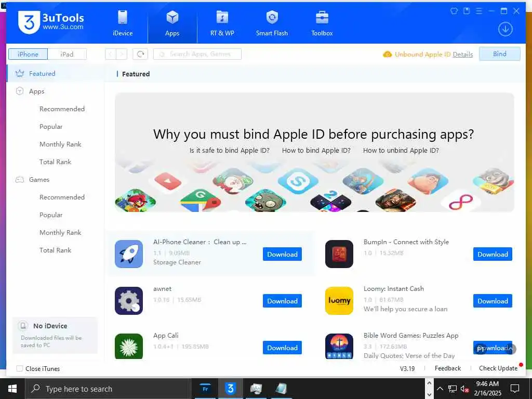Open the AI-Phone Cleaner rocket icon
Screen dimensions: 532x399
[x=129, y=254]
